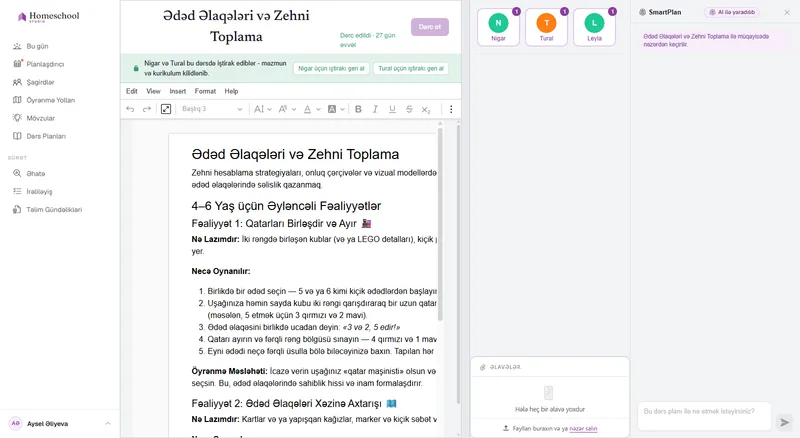The height and width of the screenshot is (438, 800).
Task: Close the SmartPlan panel
Action: (787, 12)
